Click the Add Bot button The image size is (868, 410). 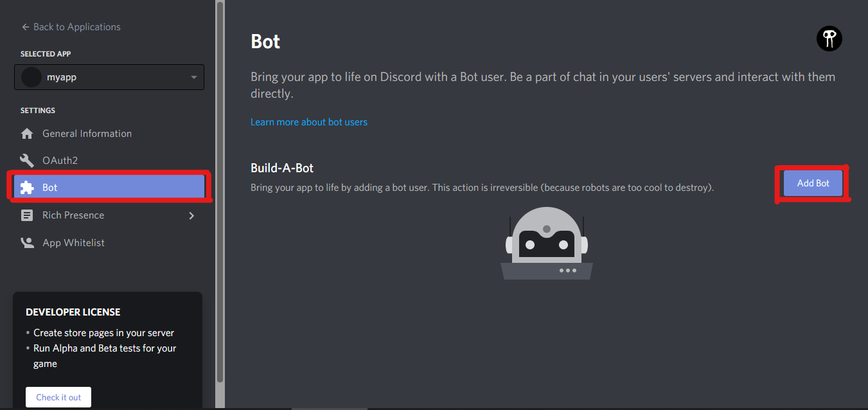pyautogui.click(x=813, y=183)
